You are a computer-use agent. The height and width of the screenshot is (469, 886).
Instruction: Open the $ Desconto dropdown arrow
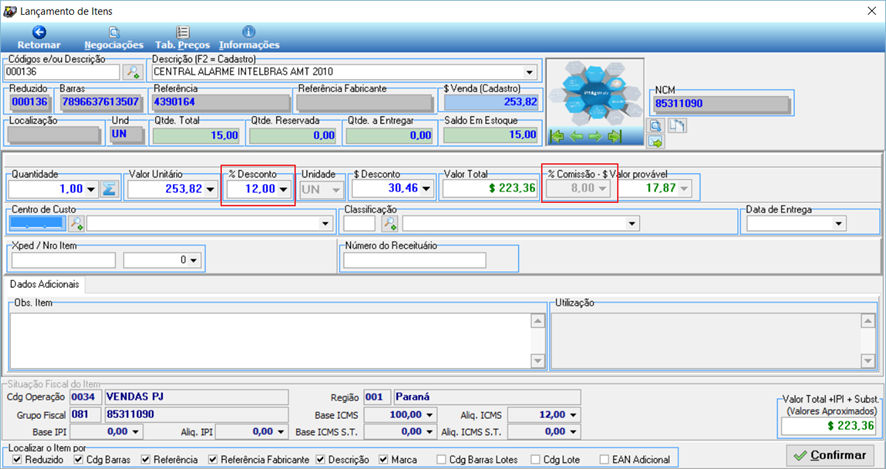click(x=427, y=189)
